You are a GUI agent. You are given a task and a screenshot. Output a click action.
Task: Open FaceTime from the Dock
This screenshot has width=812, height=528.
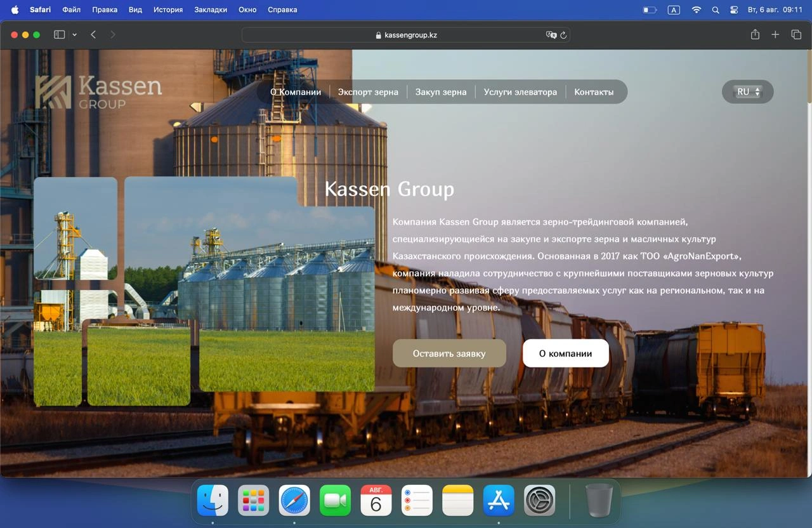[x=335, y=501]
